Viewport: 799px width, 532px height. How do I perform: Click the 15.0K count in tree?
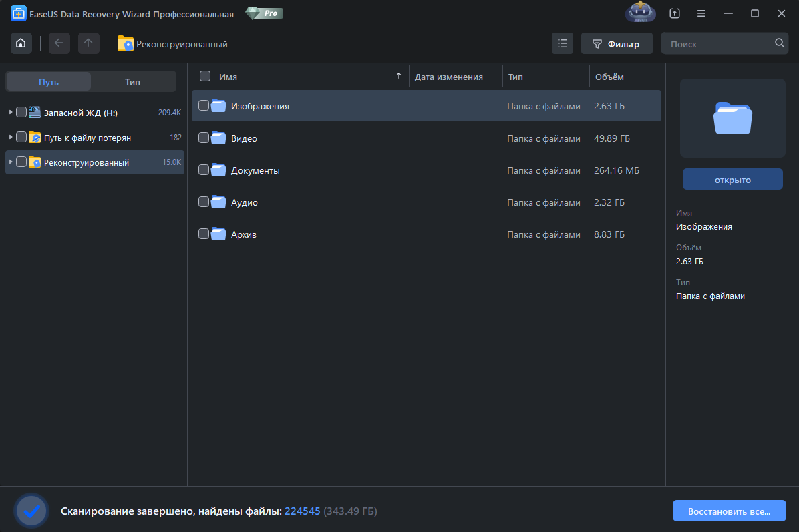pyautogui.click(x=172, y=162)
